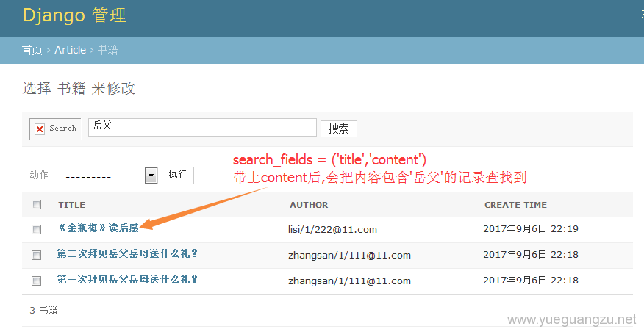644x329 pixels.
Task: Click the 3 书籍 result count
Action: tap(43, 310)
